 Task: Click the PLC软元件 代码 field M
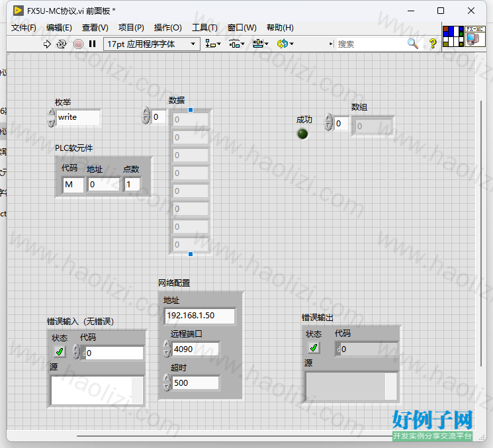73,185
